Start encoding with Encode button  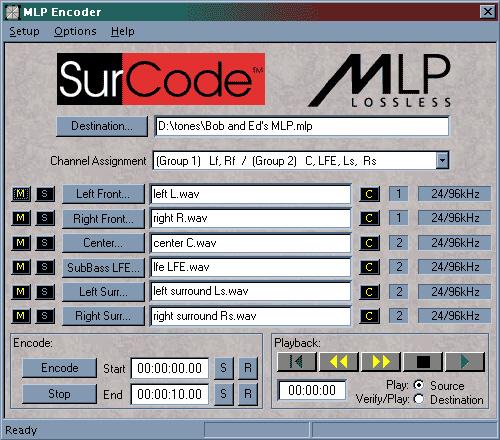[60, 368]
